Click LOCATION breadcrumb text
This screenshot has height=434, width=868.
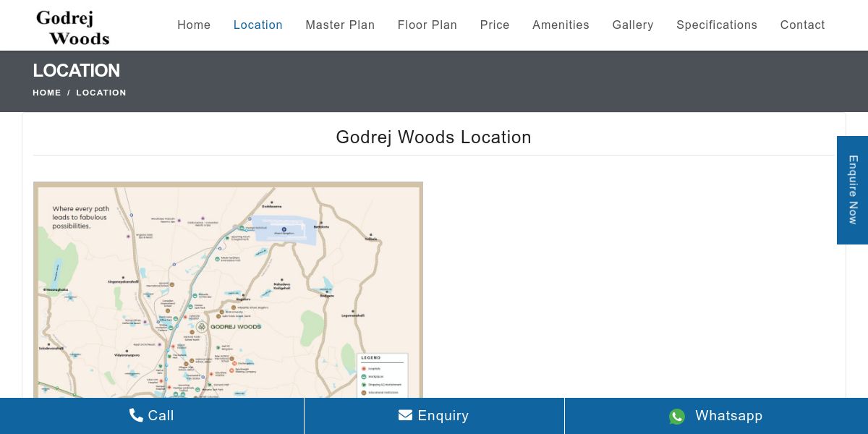point(101,93)
